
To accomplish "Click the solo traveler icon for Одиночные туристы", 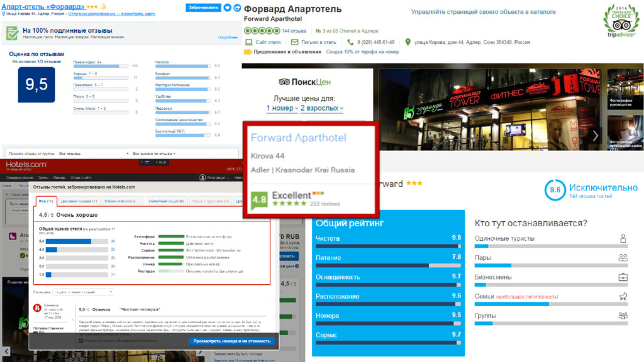I will click(623, 238).
